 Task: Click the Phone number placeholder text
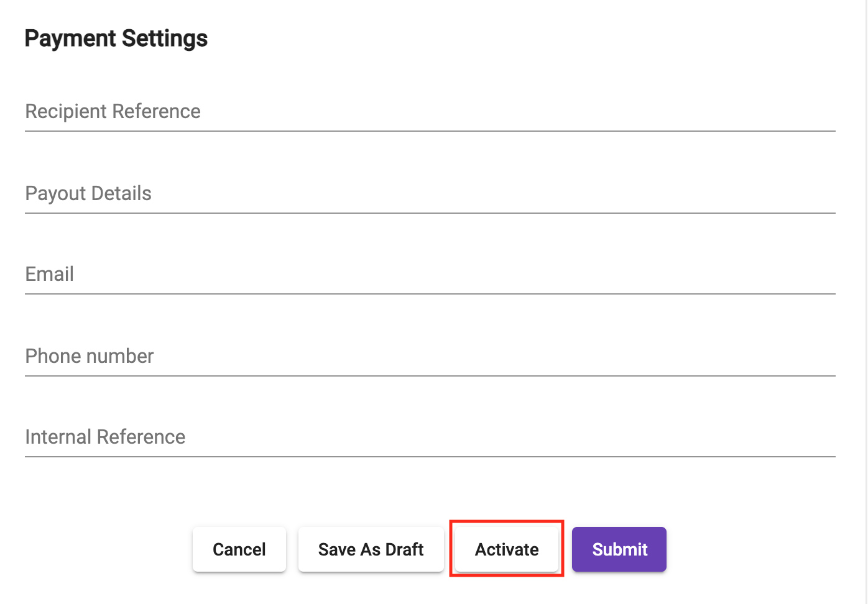click(90, 357)
